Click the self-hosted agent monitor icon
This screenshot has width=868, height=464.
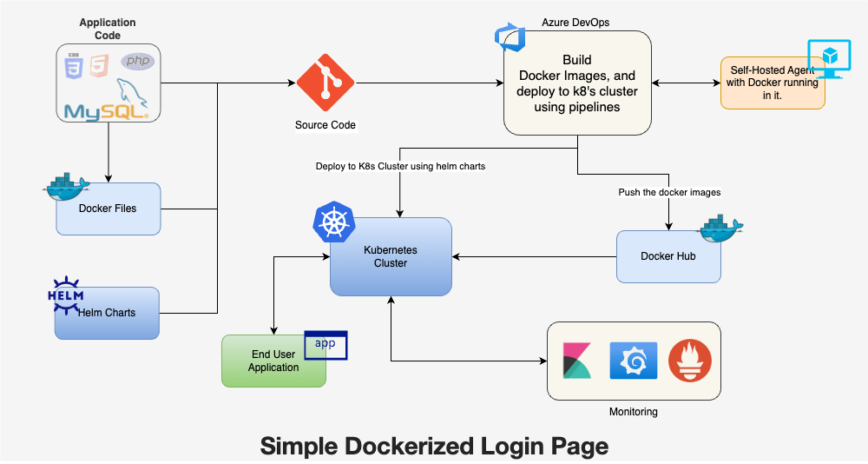click(x=829, y=59)
